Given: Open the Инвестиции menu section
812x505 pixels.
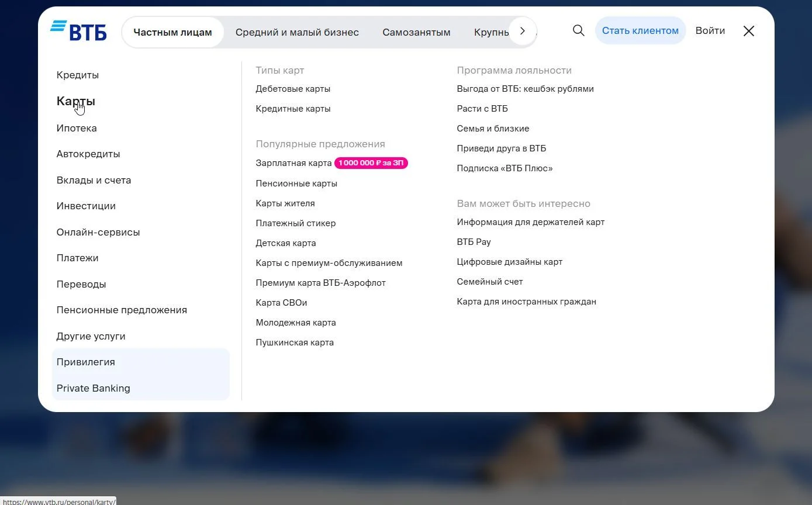Looking at the screenshot, I should [x=86, y=206].
